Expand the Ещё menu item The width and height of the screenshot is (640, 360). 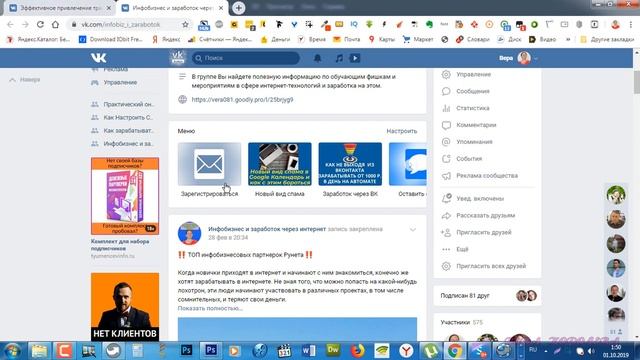click(462, 249)
